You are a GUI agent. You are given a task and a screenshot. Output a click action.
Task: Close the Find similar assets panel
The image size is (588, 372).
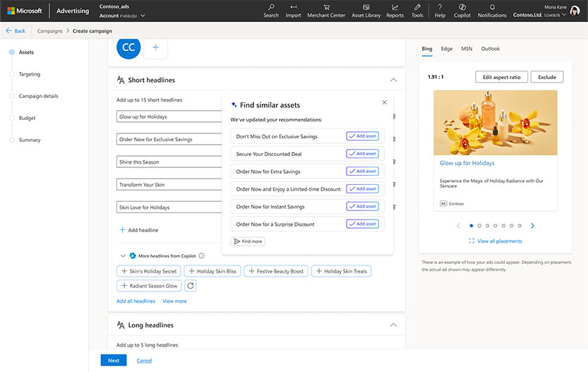[x=385, y=102]
